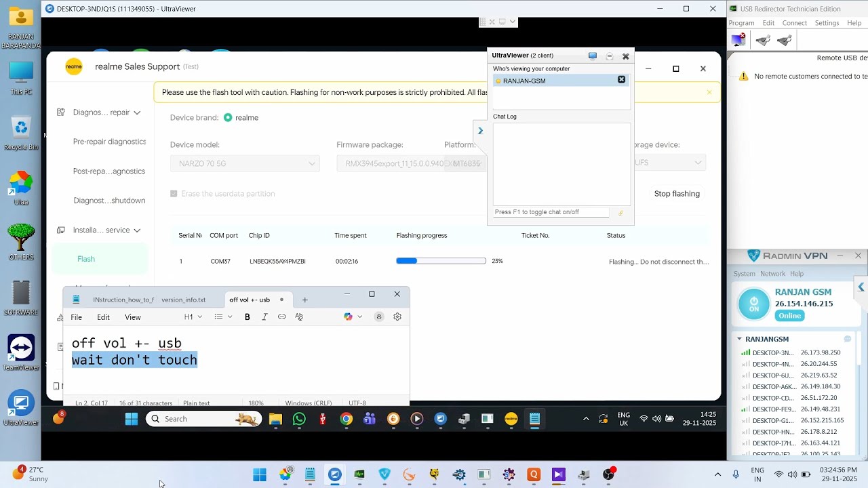Open Notepad settings gear

(397, 317)
